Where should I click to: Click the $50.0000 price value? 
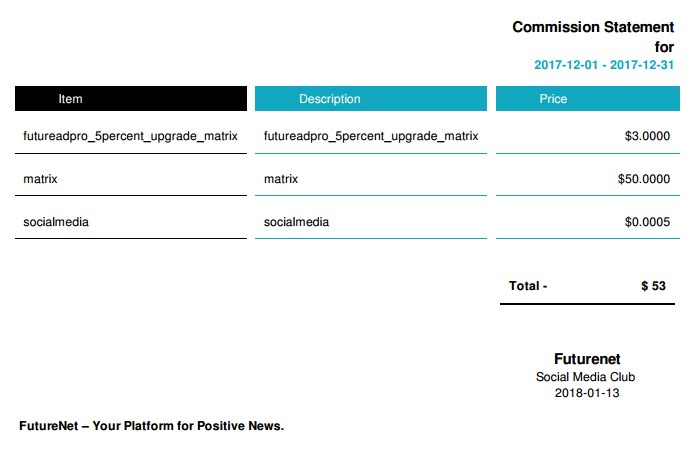tap(643, 179)
